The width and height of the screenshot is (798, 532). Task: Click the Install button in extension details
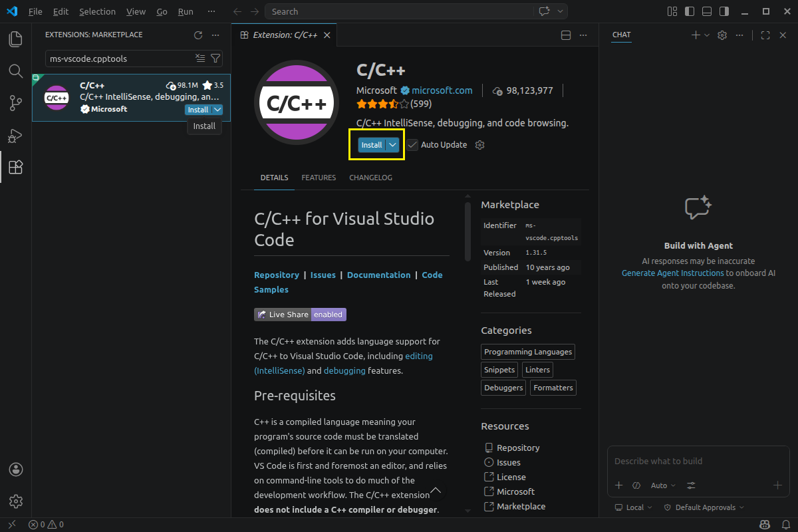372,145
